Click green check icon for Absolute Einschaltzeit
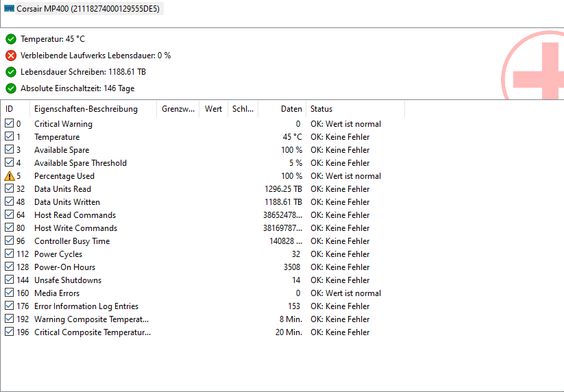 [x=11, y=88]
